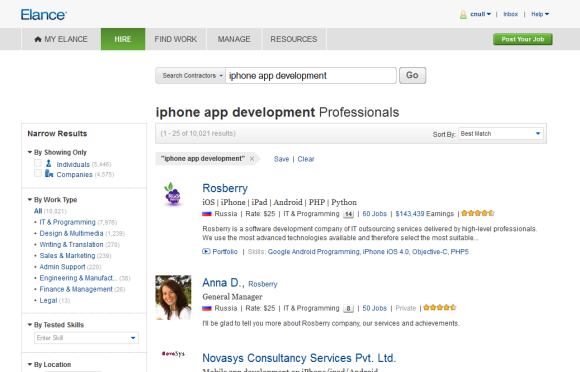
Task: Check the Companies filter checkbox
Action: coord(38,173)
